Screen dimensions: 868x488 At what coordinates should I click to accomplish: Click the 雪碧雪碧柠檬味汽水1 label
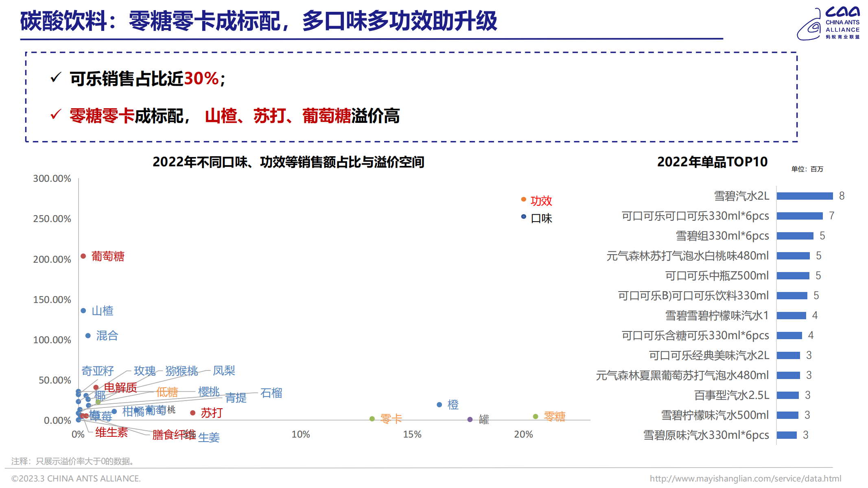pos(717,316)
